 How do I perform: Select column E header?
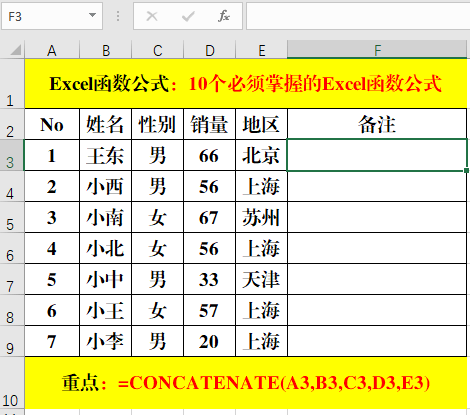click(262, 50)
